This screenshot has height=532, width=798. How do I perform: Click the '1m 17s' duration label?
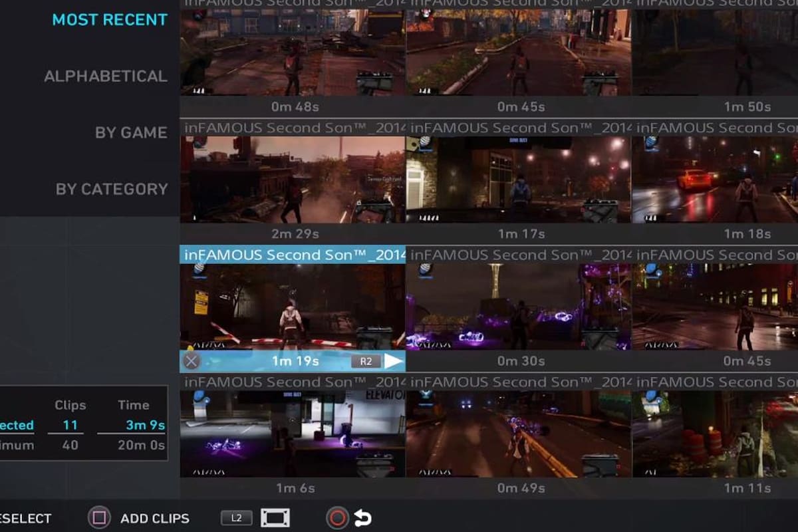click(x=521, y=234)
